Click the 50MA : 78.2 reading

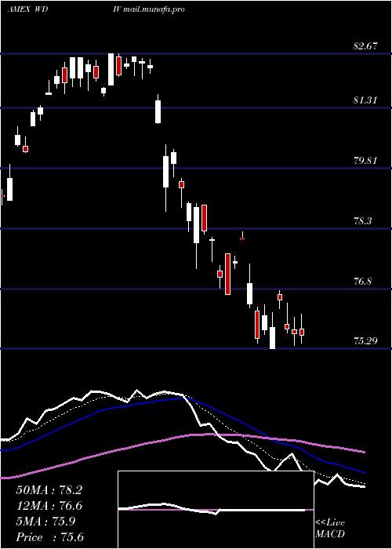(x=49, y=490)
